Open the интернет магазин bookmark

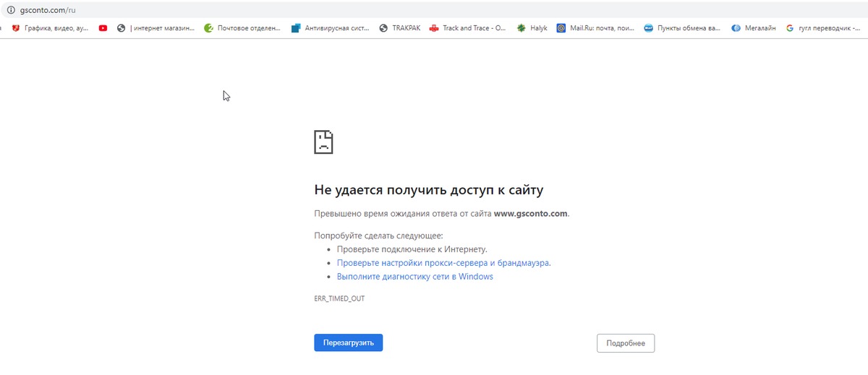pos(156,28)
